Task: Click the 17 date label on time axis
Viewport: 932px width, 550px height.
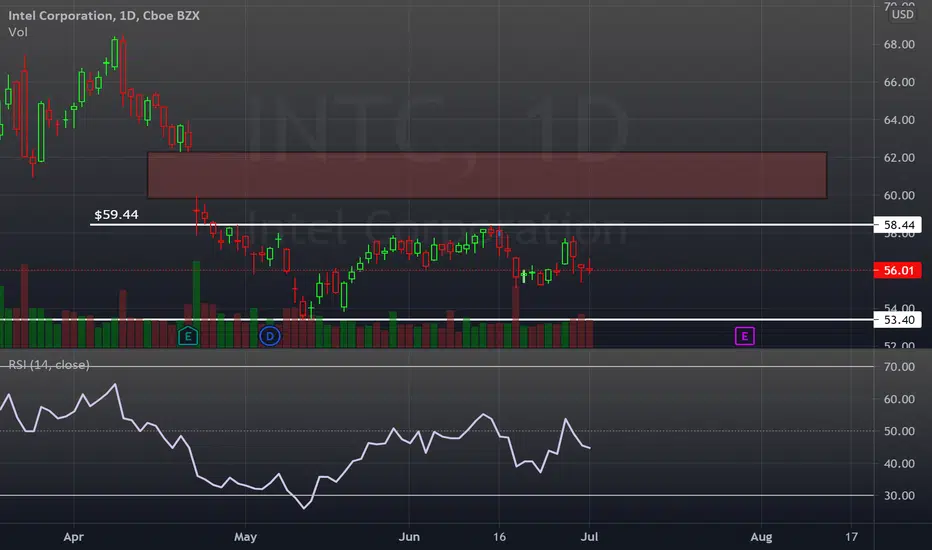Action: pos(851,537)
